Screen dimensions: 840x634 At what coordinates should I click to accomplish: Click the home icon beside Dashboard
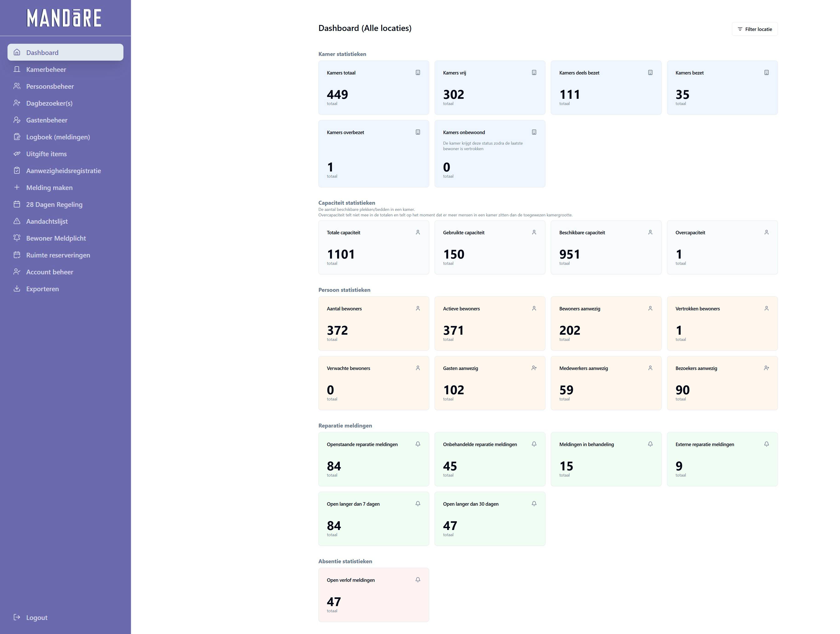coord(17,52)
